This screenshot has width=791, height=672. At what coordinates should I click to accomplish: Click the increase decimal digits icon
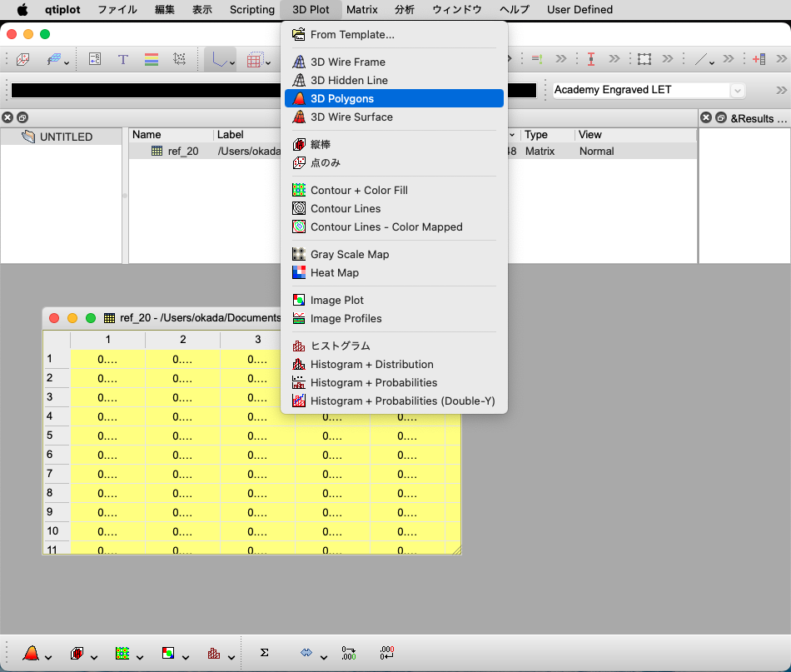coord(349,653)
